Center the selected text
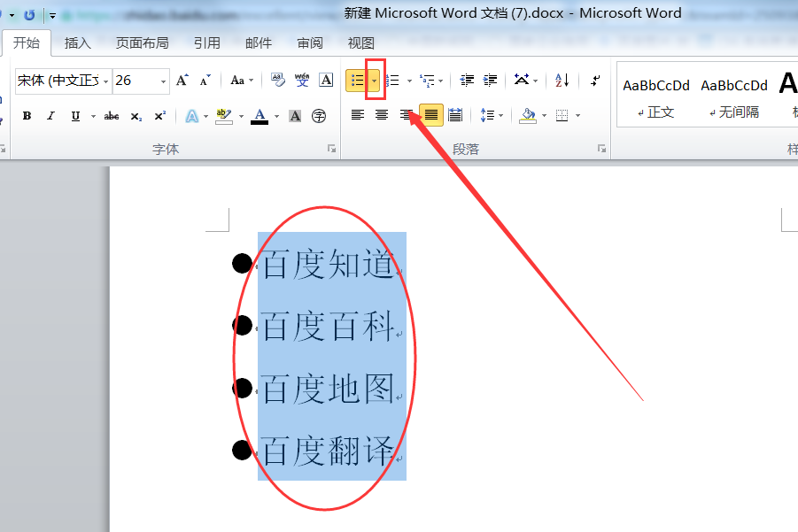Viewport: 798px width, 532px height. 381,115
